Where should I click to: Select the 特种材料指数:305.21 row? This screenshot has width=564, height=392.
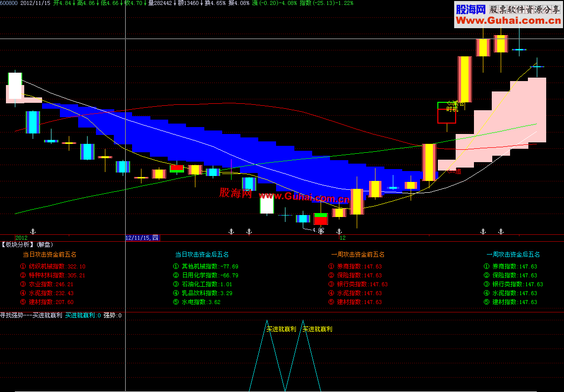[52, 275]
